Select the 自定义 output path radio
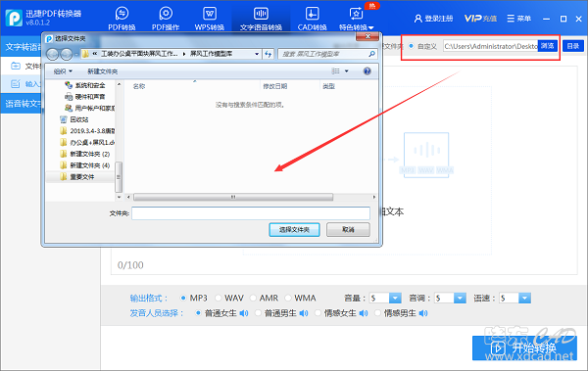 pos(412,46)
